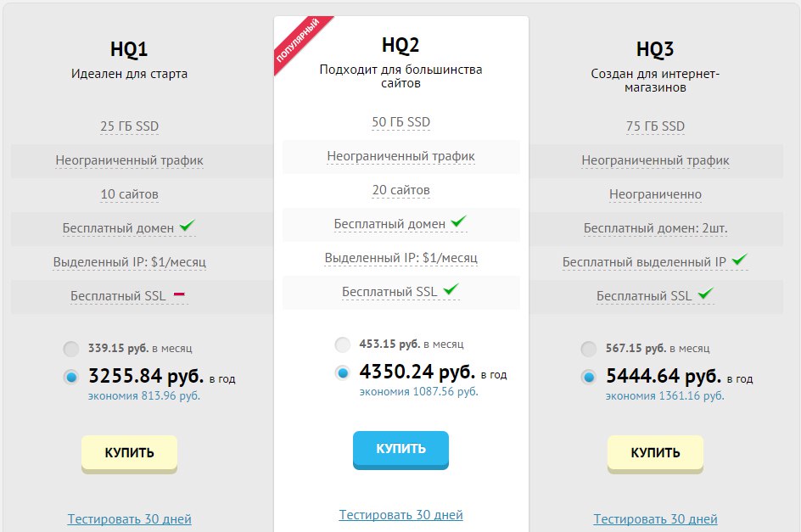The width and height of the screenshot is (801, 532).
Task: Select HQ2 yearly 4350.24 руб. radio button
Action: 342,372
